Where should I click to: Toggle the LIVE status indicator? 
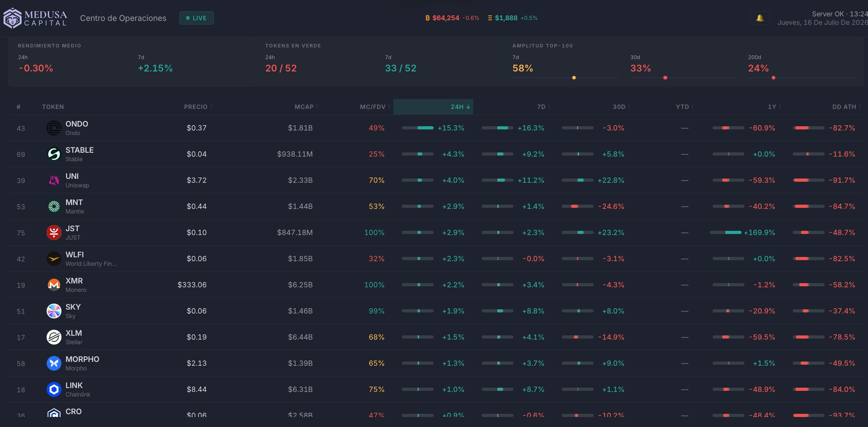click(196, 18)
